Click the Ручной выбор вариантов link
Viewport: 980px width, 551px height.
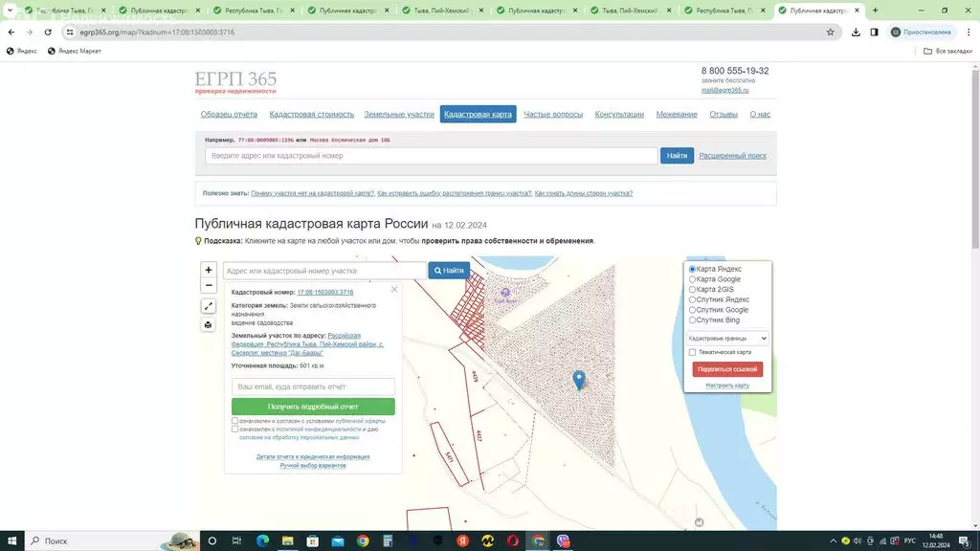tap(313, 466)
